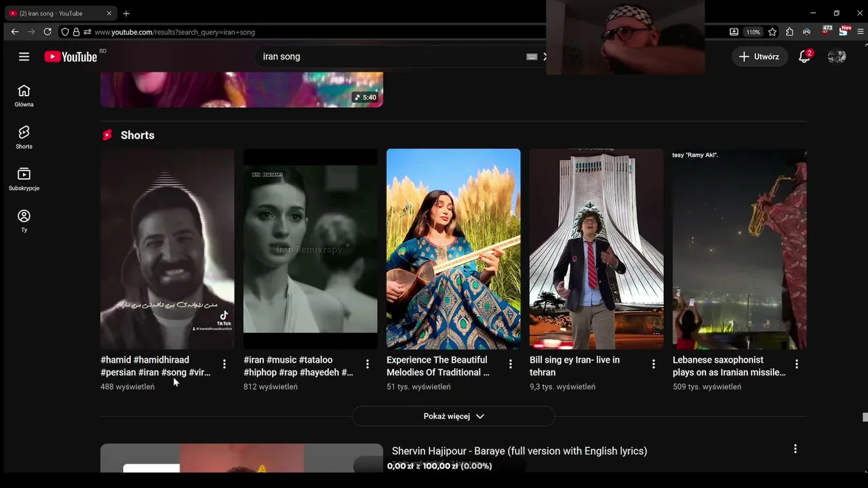Click the Shorts section heading
Screen dimensions: 868x488
pos(138,135)
